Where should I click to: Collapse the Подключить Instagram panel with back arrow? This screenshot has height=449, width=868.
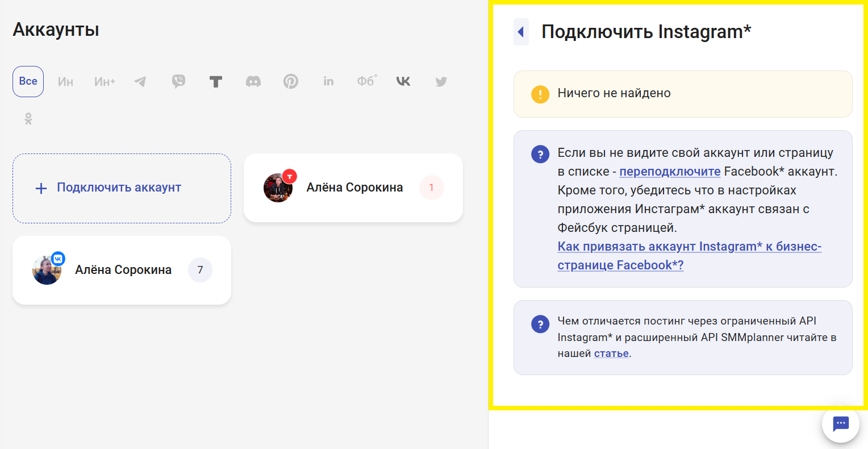521,32
